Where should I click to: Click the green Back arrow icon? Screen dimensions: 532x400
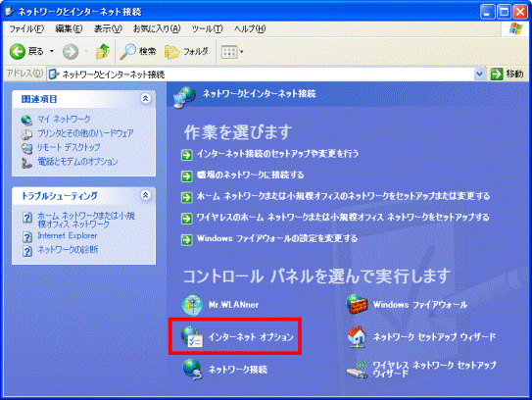pos(18,52)
